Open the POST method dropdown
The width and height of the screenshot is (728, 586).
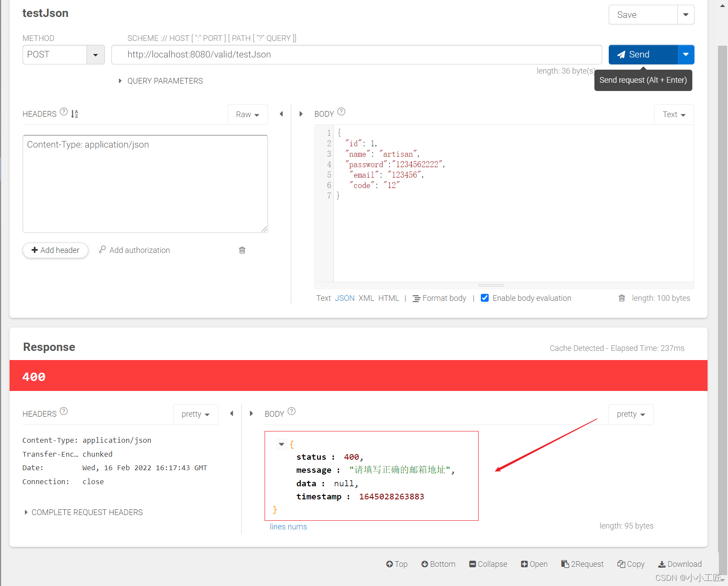point(95,55)
